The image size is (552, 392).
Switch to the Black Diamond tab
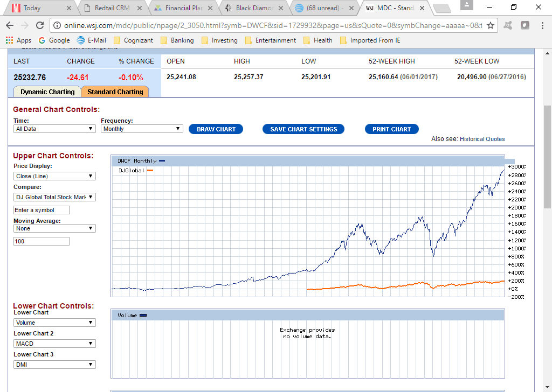pyautogui.click(x=254, y=8)
